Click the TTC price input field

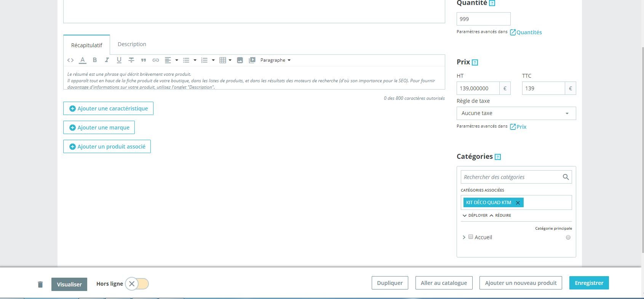pyautogui.click(x=543, y=88)
